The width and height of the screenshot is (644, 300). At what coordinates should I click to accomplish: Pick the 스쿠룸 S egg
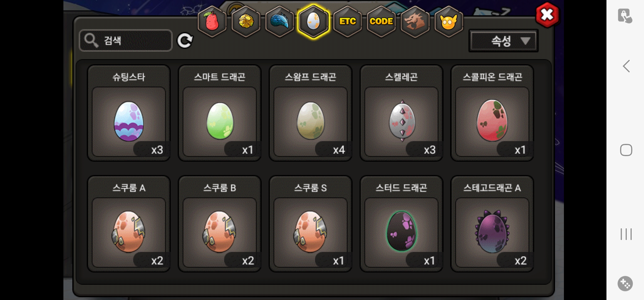311,224
